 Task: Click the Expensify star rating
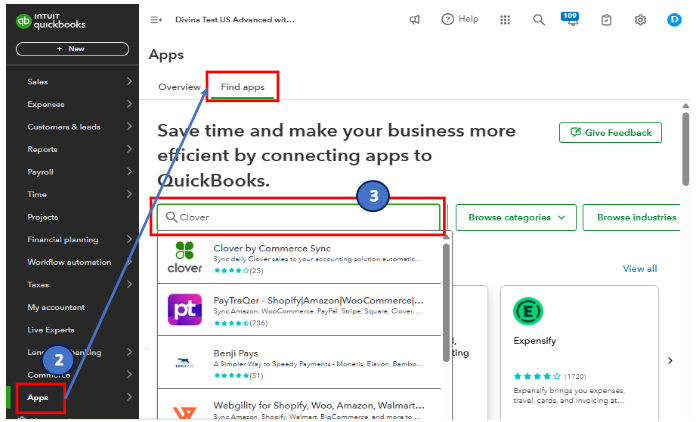[537, 377]
